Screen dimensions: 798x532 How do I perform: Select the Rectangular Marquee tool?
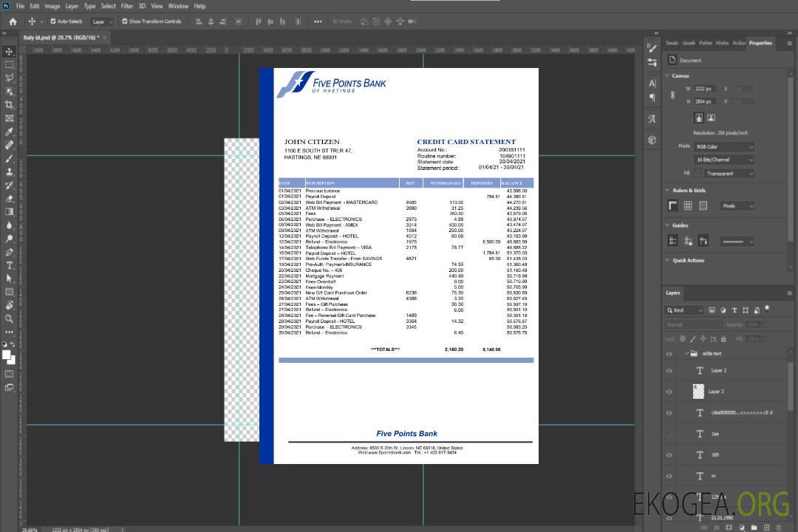9,65
